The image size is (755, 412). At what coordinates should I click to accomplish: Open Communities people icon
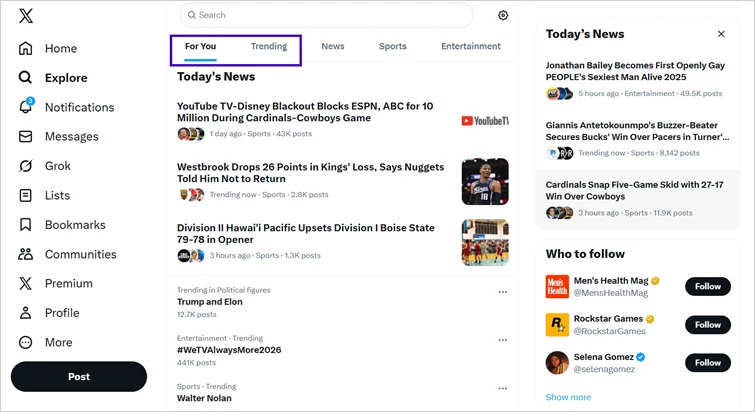point(26,254)
